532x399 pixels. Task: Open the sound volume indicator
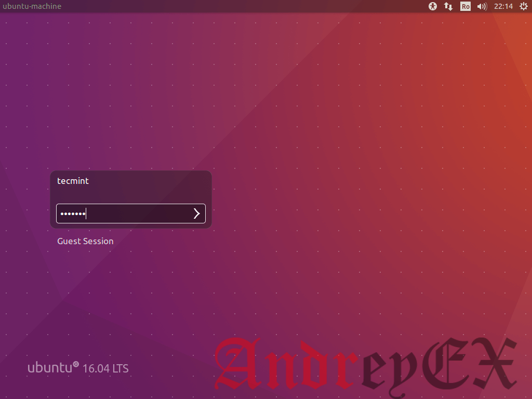[482, 6]
